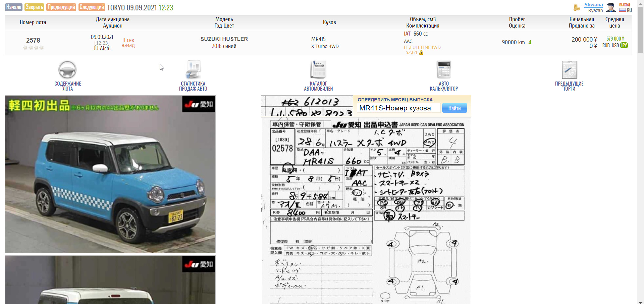The height and width of the screenshot is (304, 644).
Task: Click the Начало button
Action: [x=14, y=7]
